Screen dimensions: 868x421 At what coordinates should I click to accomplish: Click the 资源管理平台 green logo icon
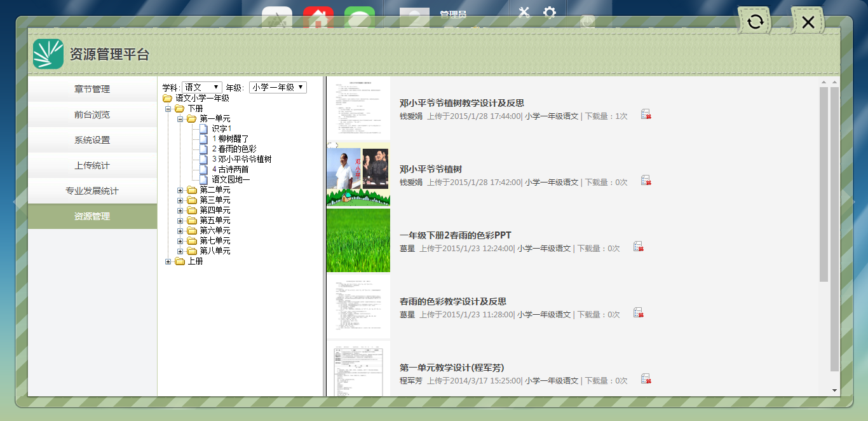point(48,54)
